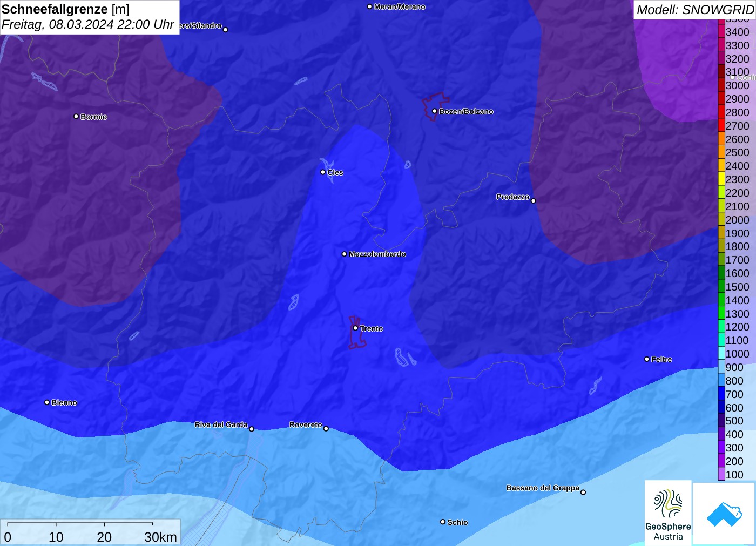The image size is (756, 546).
Task: Click the legend value 600
Action: 734,408
